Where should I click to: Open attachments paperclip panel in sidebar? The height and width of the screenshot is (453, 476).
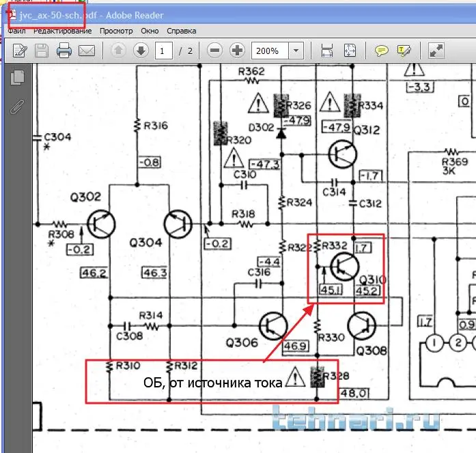pos(17,107)
